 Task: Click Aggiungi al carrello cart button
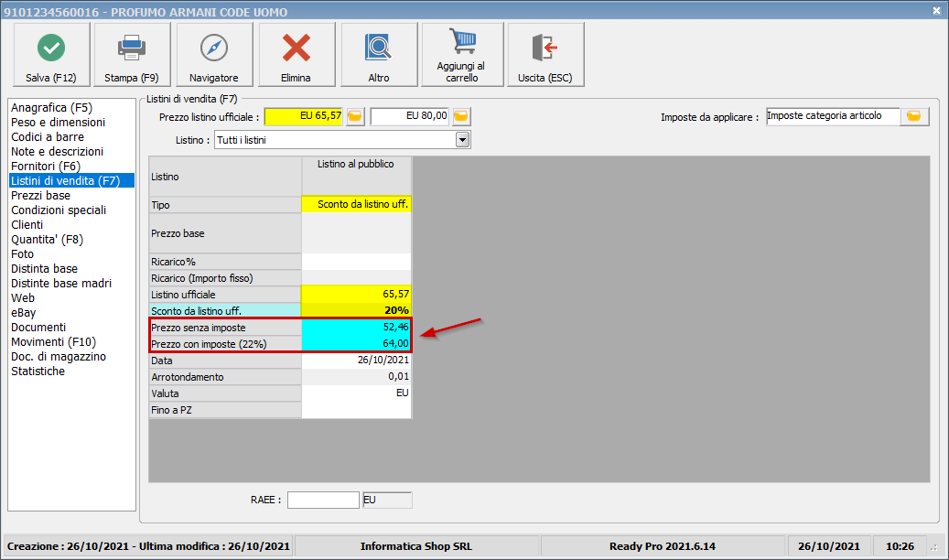click(x=462, y=55)
